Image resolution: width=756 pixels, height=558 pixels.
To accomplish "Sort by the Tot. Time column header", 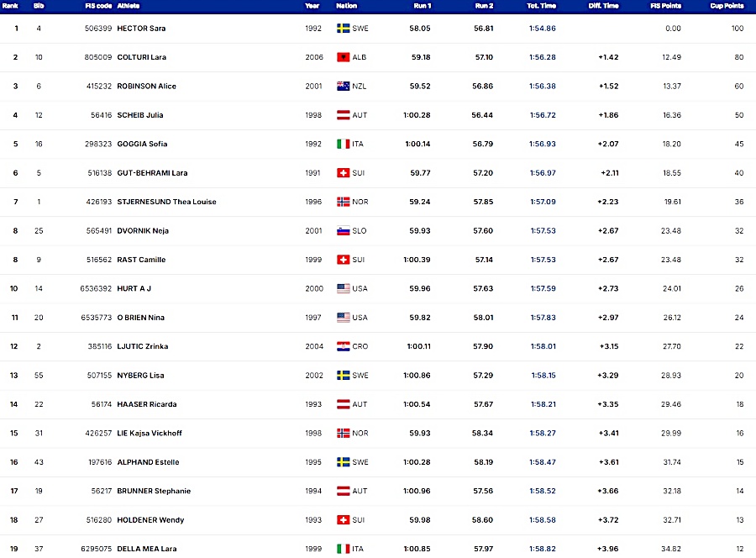I will pyautogui.click(x=542, y=6).
